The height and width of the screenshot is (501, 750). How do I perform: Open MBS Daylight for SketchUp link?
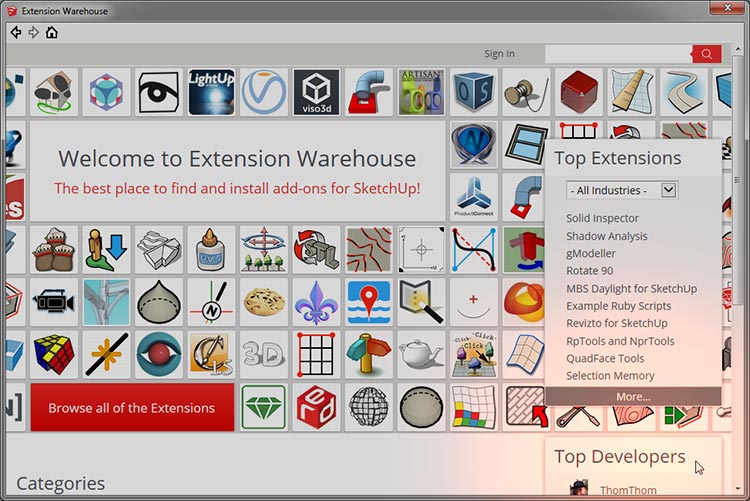pos(631,289)
